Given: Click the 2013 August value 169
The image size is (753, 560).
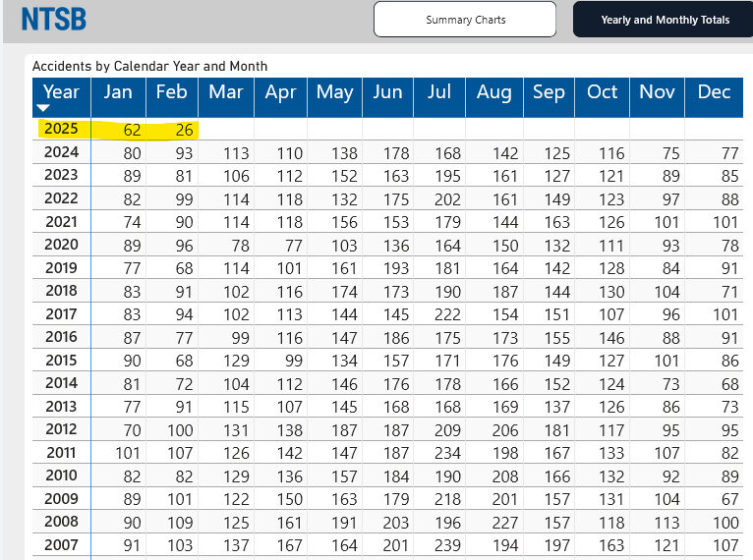Looking at the screenshot, I should pos(505,407).
